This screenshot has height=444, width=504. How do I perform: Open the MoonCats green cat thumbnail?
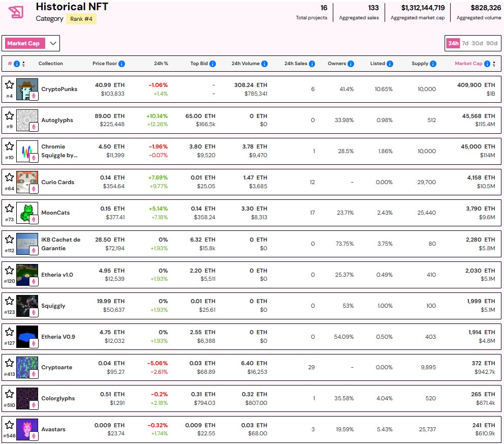point(27,213)
